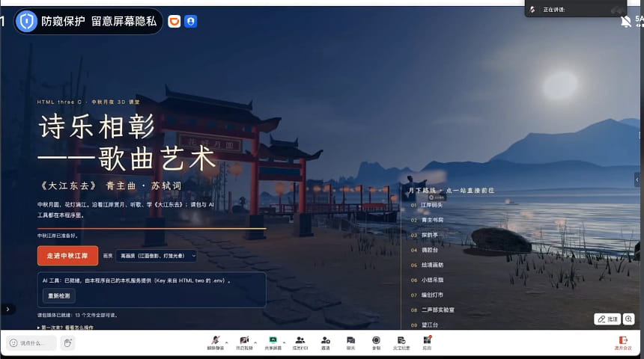Click the 重新检测 button
644x359 pixels.
58,296
